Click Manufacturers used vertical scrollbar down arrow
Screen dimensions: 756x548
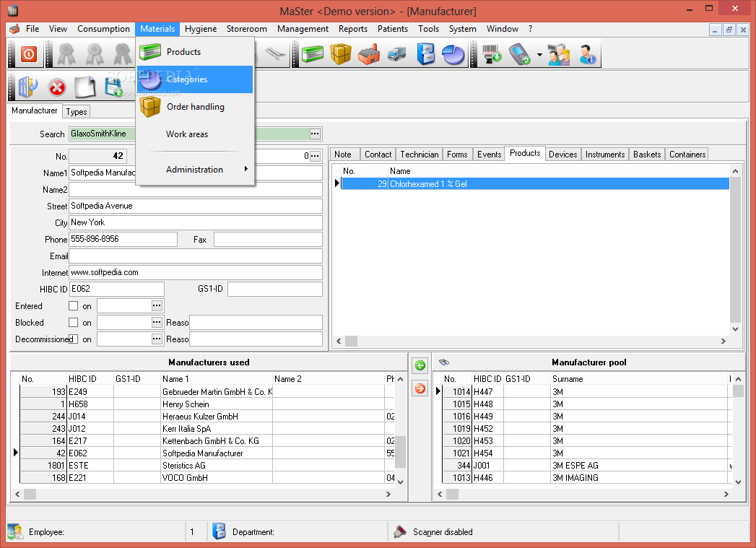(x=400, y=482)
